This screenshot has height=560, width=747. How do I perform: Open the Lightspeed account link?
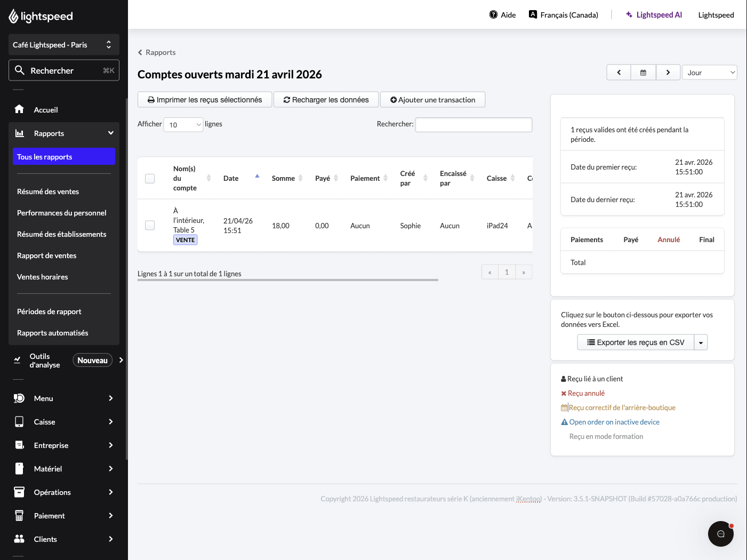coord(716,15)
